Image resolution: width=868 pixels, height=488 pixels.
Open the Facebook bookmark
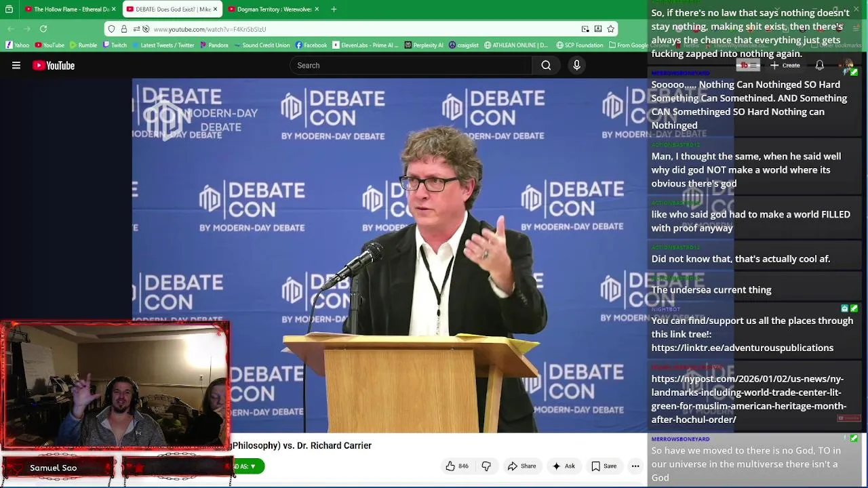(x=311, y=45)
